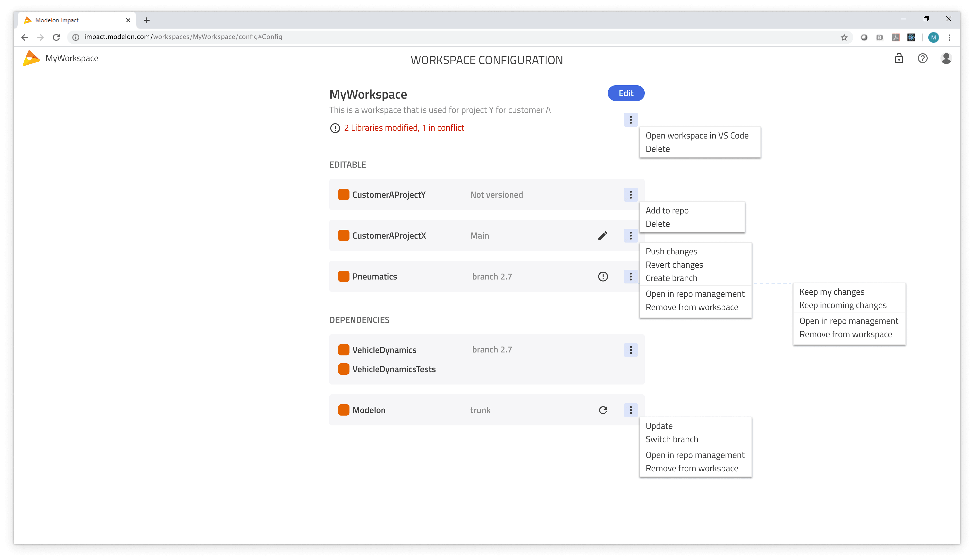Go forward in browser history

tap(40, 37)
